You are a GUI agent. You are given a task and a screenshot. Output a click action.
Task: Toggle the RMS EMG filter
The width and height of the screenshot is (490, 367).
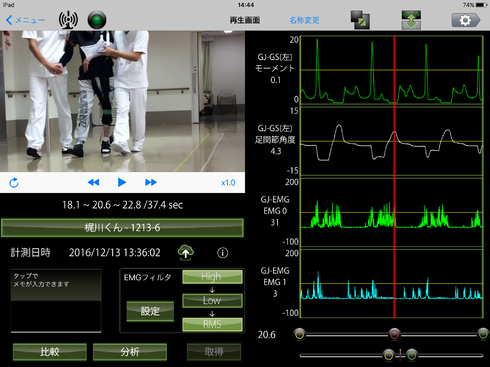click(x=212, y=324)
